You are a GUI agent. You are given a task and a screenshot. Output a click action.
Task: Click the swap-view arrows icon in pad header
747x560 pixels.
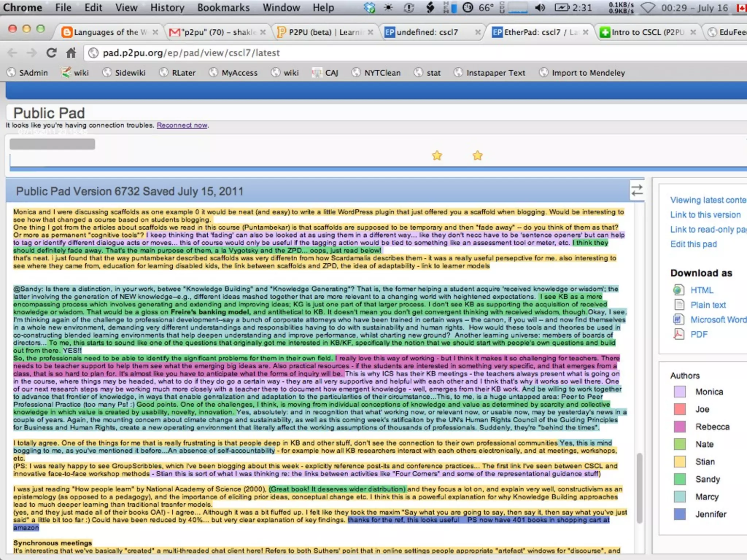click(637, 190)
